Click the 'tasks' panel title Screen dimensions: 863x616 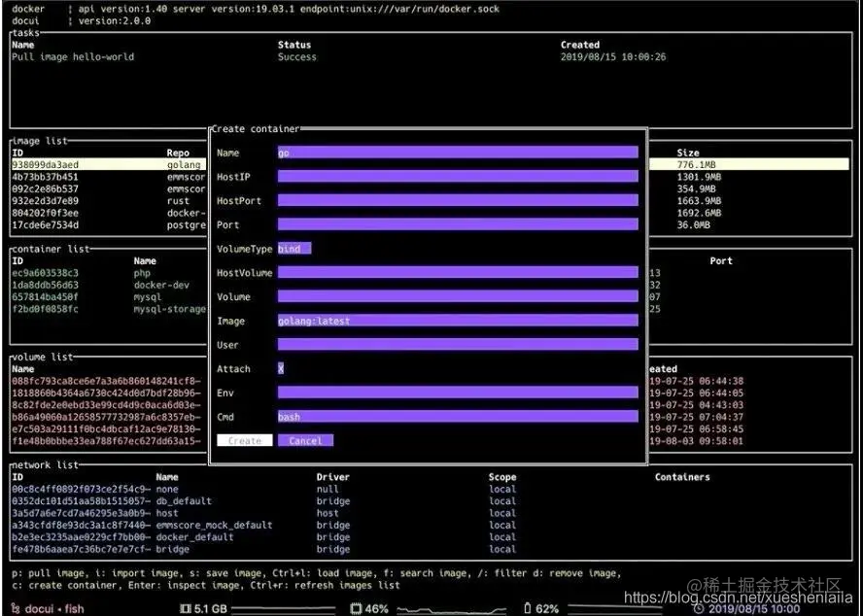coord(26,33)
